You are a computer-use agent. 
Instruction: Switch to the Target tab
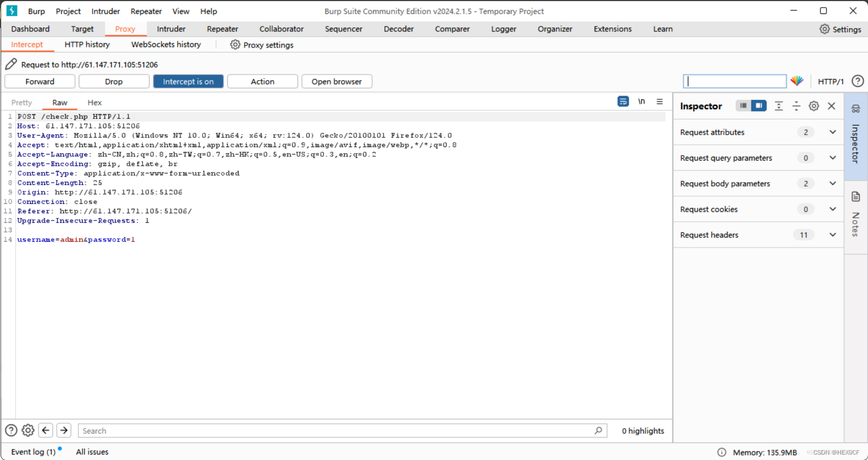(x=82, y=29)
